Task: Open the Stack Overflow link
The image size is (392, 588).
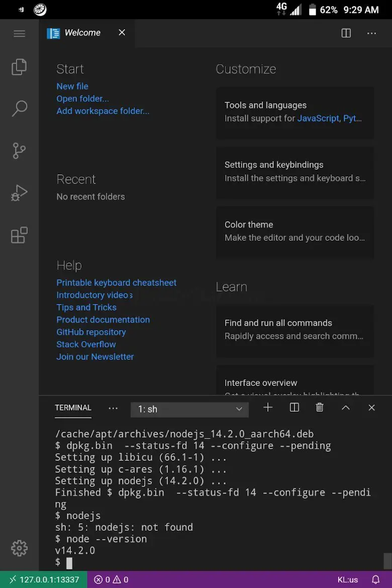Action: point(86,345)
